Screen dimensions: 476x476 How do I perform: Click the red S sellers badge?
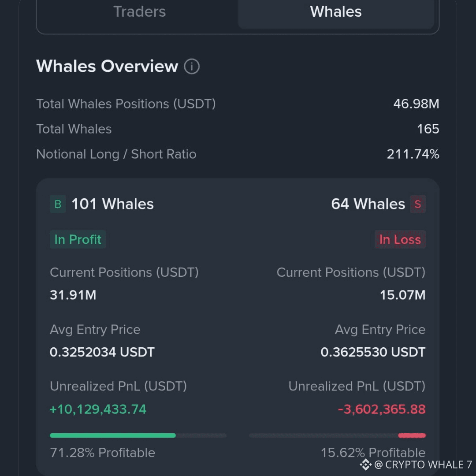tap(418, 204)
